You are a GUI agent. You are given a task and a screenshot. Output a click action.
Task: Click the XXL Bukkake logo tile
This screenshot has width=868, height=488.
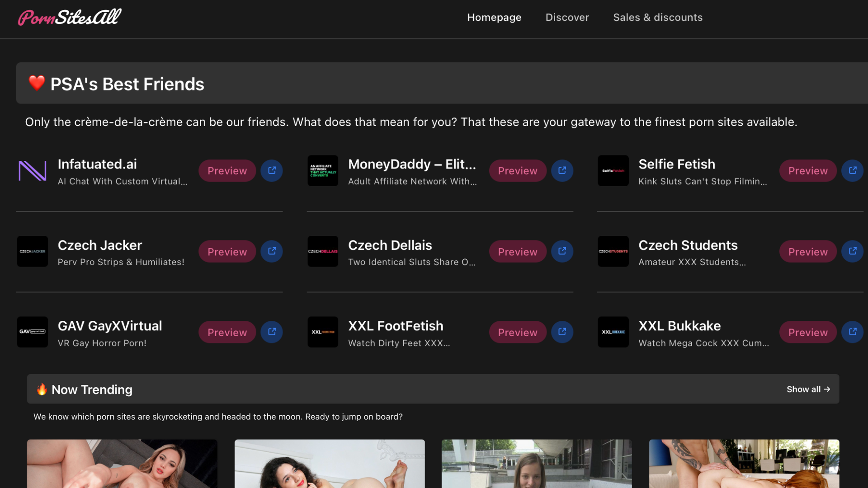(x=613, y=332)
